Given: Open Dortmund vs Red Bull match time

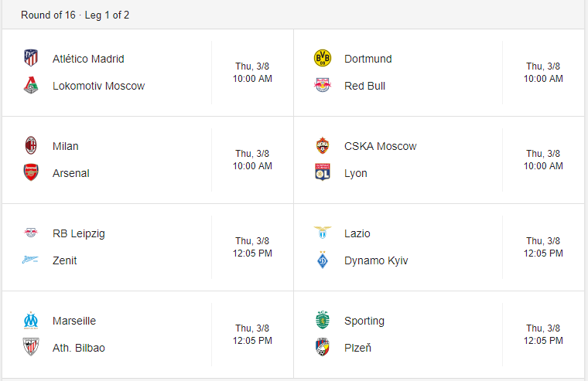Looking at the screenshot, I should tap(543, 73).
